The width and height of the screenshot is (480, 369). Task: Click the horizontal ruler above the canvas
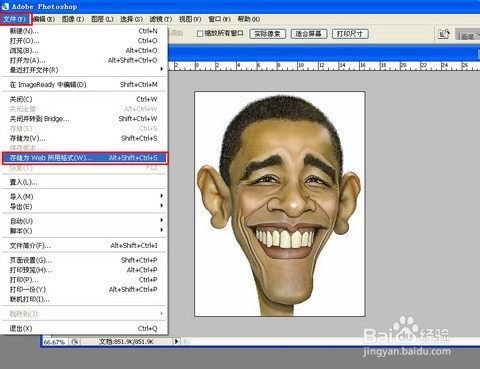323,66
